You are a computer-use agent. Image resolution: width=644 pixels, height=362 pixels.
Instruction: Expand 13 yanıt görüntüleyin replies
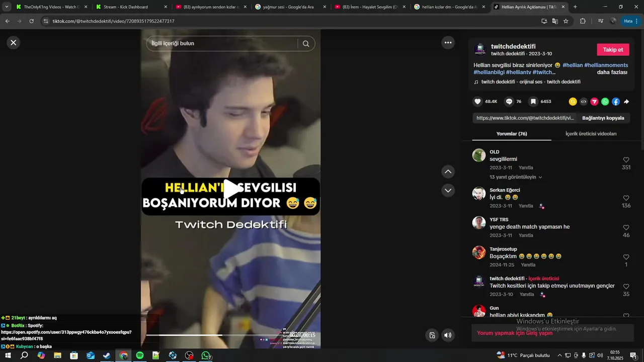[x=516, y=177]
